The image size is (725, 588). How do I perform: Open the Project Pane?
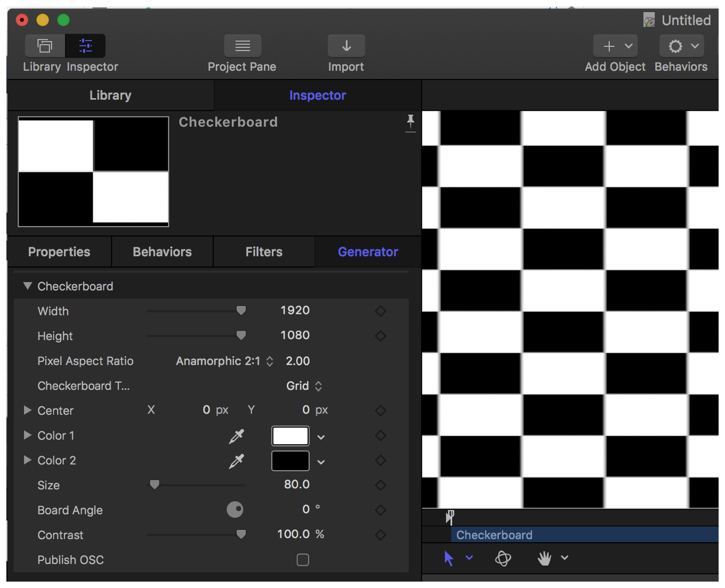(242, 46)
